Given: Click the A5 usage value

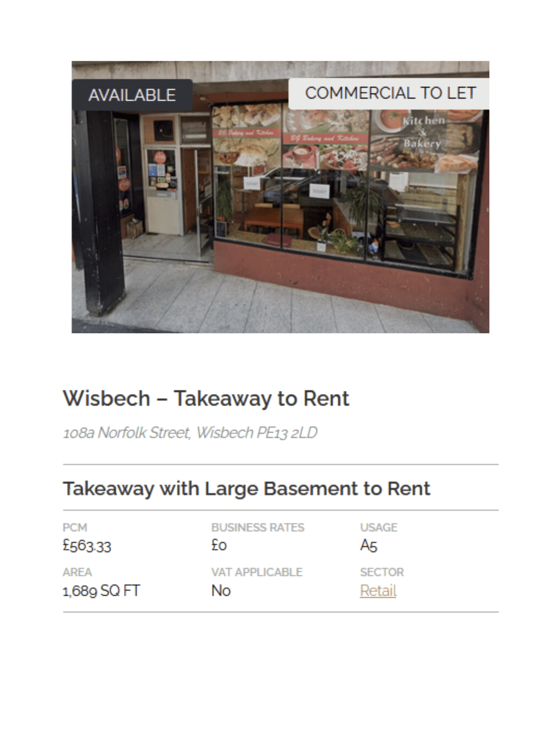Looking at the screenshot, I should (369, 545).
